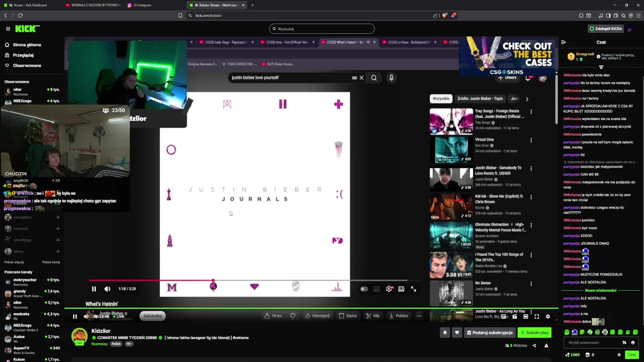Viewport: 644px width, 362px height.
Task: Click Udostępnij under YouTube video
Action: coord(317,316)
